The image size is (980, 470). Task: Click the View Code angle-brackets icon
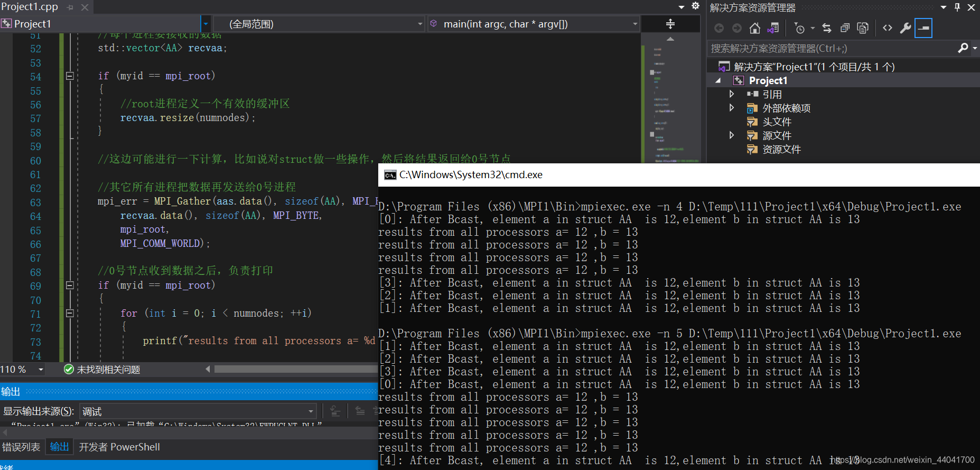(x=888, y=28)
